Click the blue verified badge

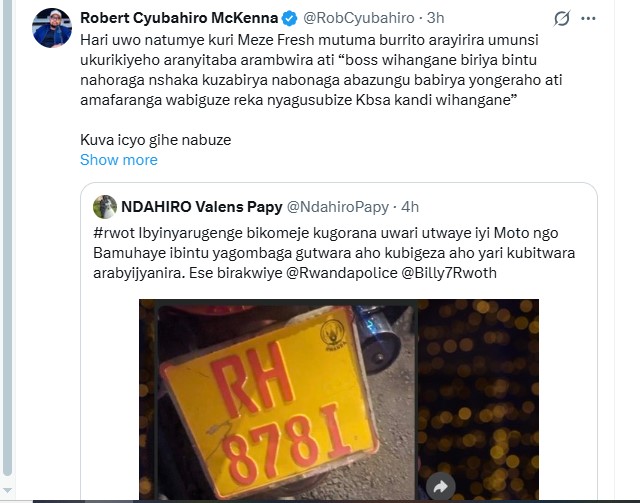[x=290, y=18]
